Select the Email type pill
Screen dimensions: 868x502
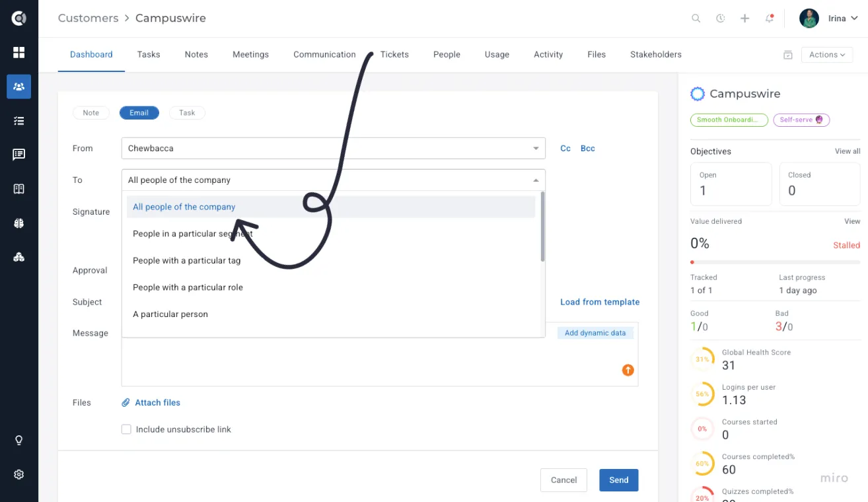[x=139, y=113]
